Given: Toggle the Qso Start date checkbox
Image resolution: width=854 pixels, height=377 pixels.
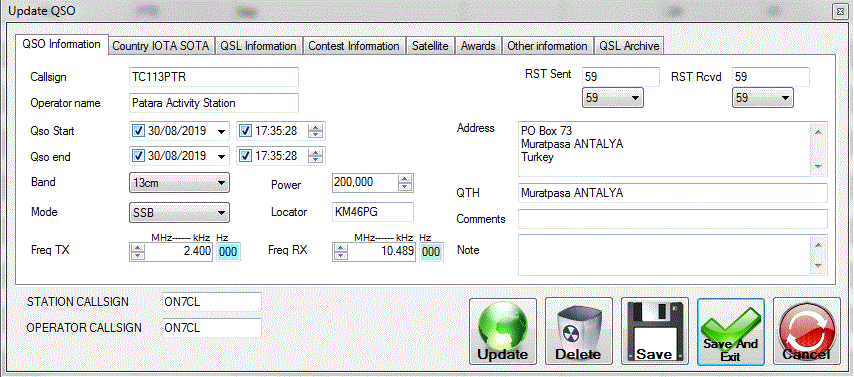Looking at the screenshot, I should click(x=138, y=131).
